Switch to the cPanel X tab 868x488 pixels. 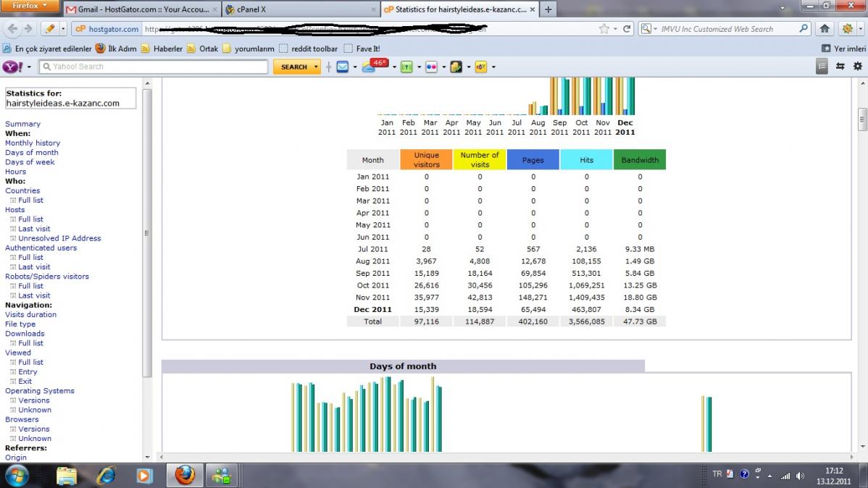[301, 9]
